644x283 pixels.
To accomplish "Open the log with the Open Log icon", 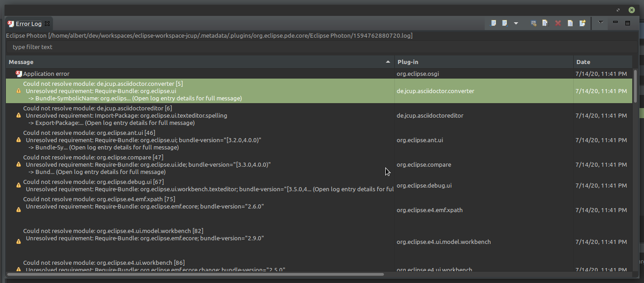I will (570, 23).
